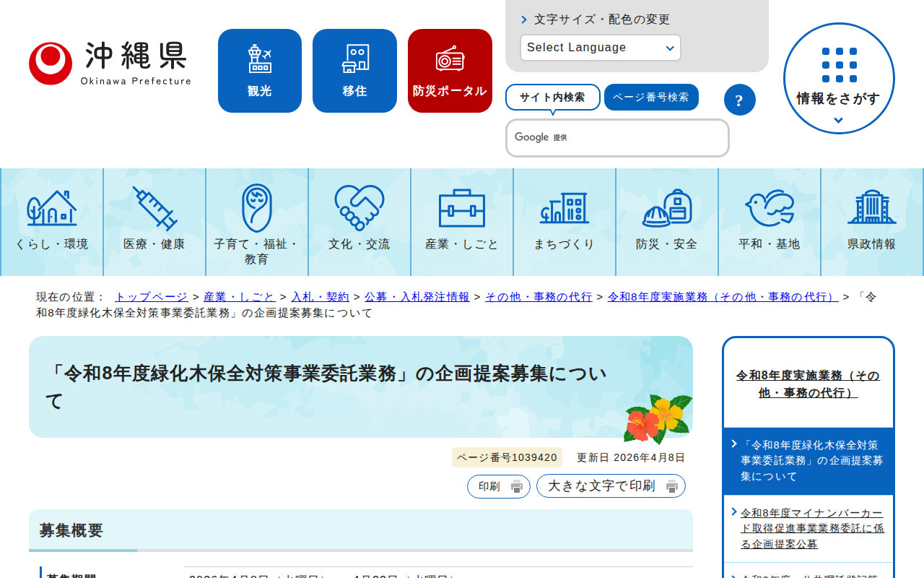924x578 pixels.
Task: Click the question mark help icon
Action: pos(739,100)
